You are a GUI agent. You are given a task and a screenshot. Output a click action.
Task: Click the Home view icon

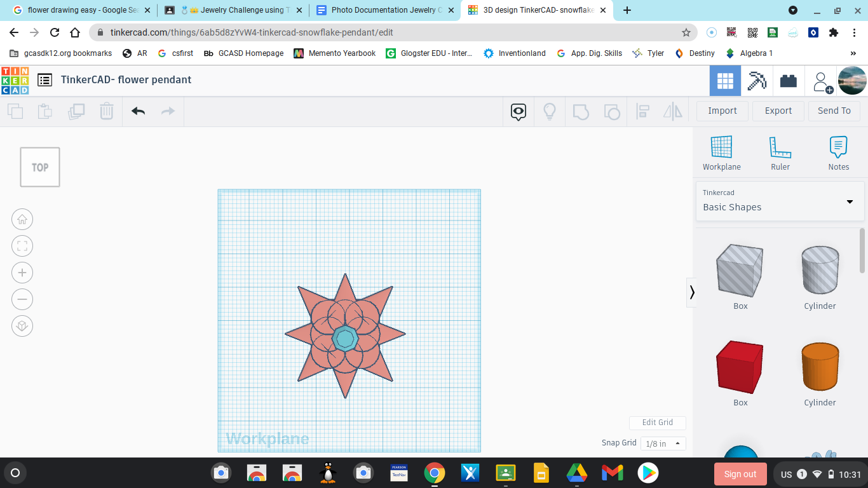(x=22, y=219)
